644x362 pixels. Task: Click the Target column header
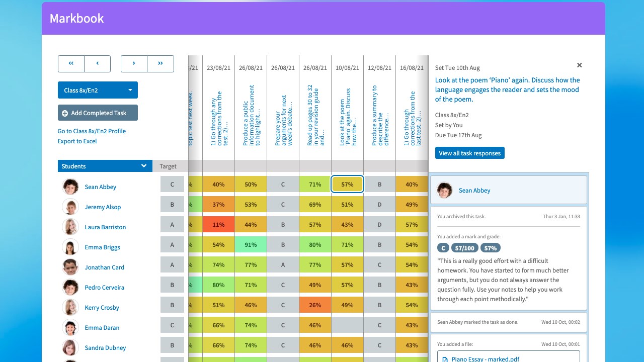tap(168, 166)
